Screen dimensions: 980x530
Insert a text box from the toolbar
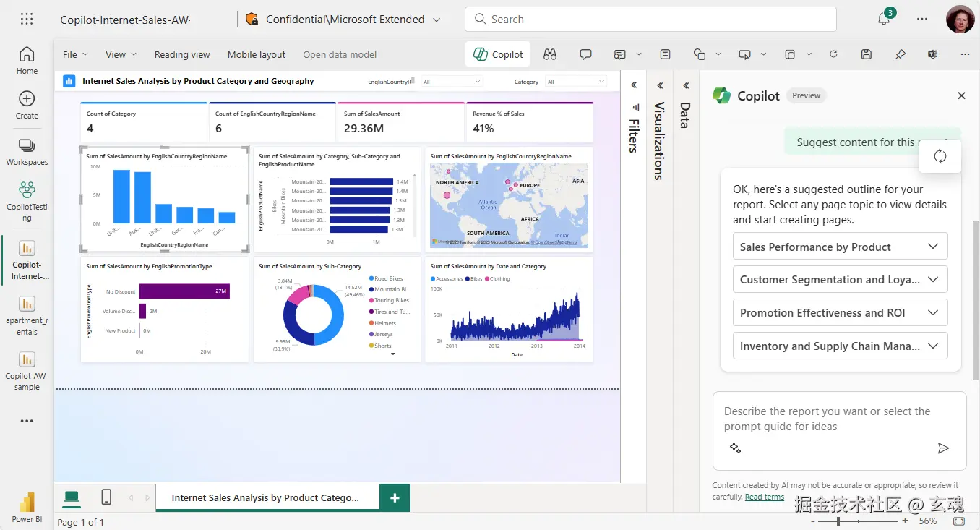tap(665, 54)
